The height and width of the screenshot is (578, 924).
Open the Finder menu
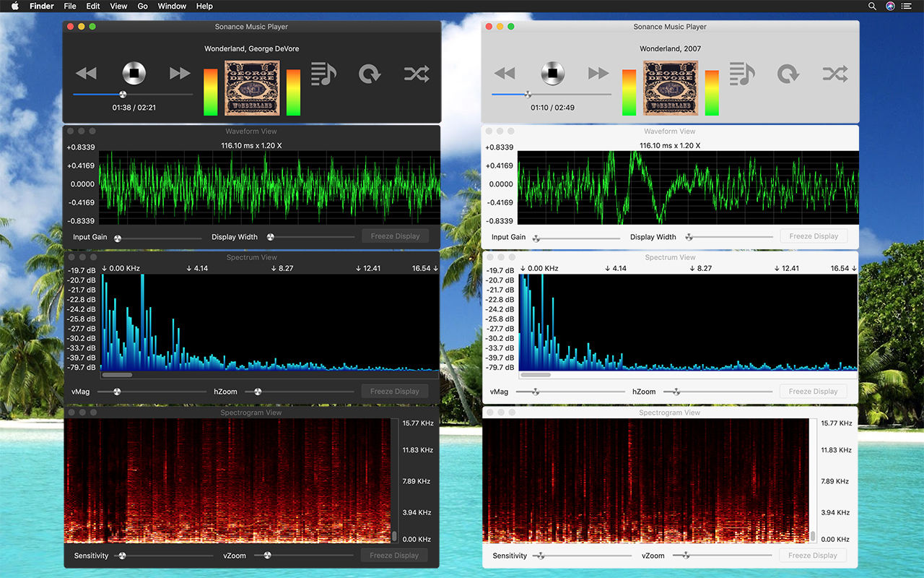[42, 6]
